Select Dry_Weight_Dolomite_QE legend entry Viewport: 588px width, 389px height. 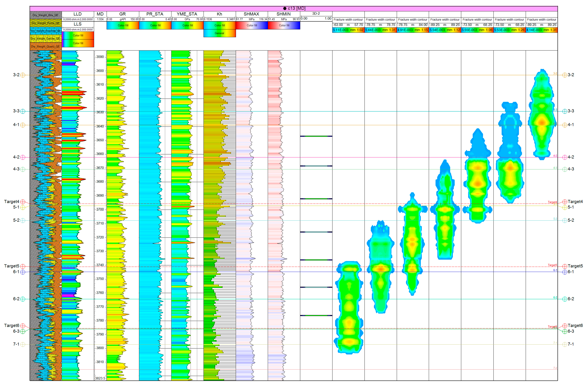click(x=46, y=31)
